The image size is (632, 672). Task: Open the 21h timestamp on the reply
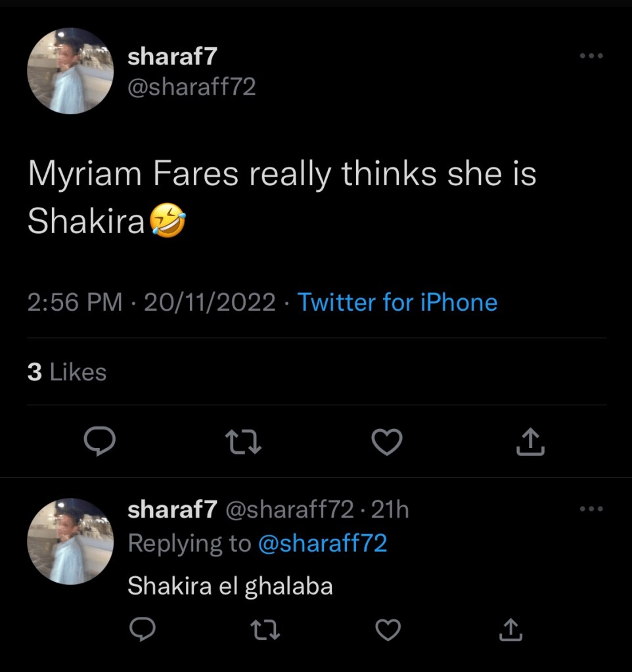tap(390, 509)
